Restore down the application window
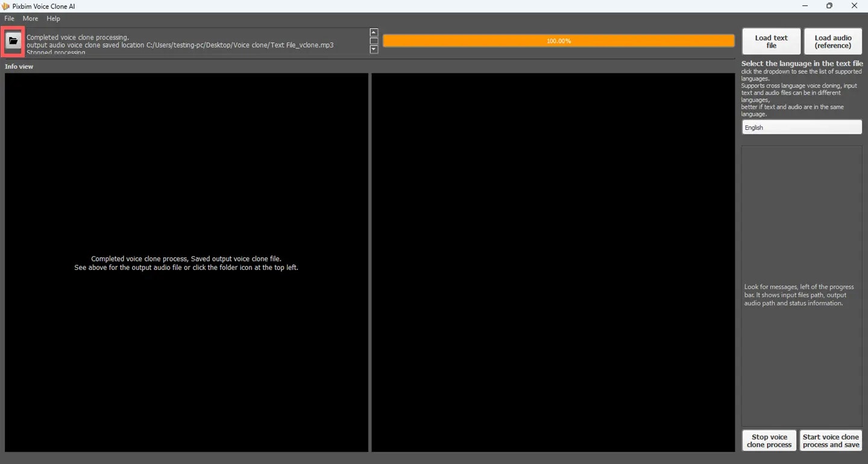Image resolution: width=868 pixels, height=464 pixels. 829,6
